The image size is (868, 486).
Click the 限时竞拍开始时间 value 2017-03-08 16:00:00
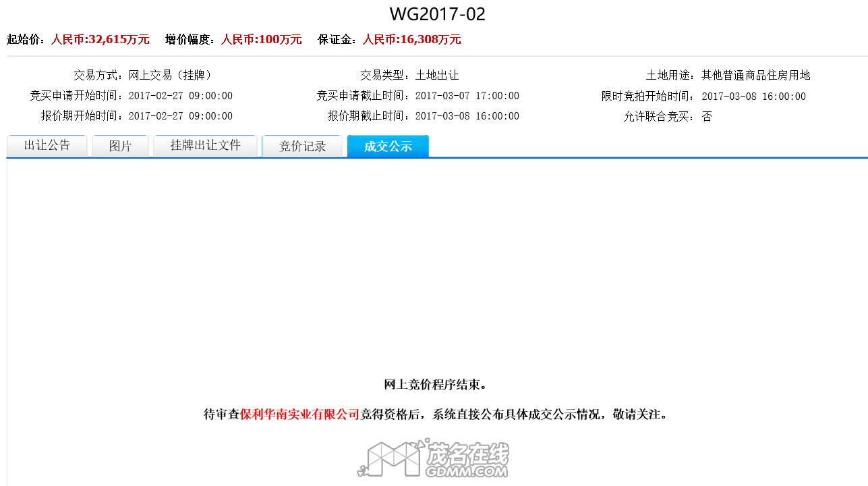pyautogui.click(x=754, y=97)
